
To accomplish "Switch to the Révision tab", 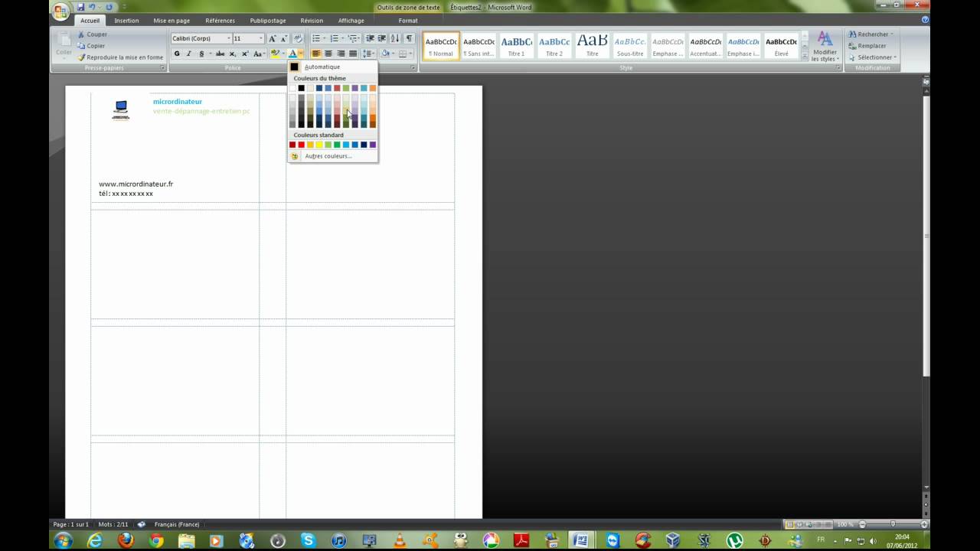I will [312, 21].
